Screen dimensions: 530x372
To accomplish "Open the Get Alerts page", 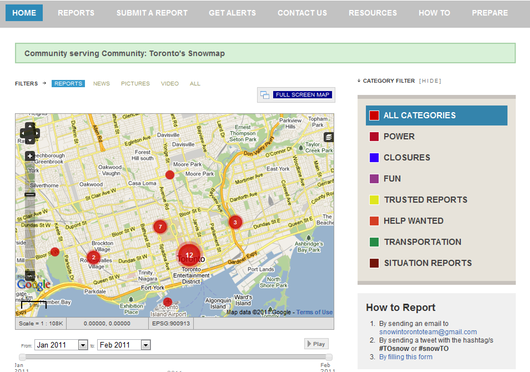I will pyautogui.click(x=232, y=13).
